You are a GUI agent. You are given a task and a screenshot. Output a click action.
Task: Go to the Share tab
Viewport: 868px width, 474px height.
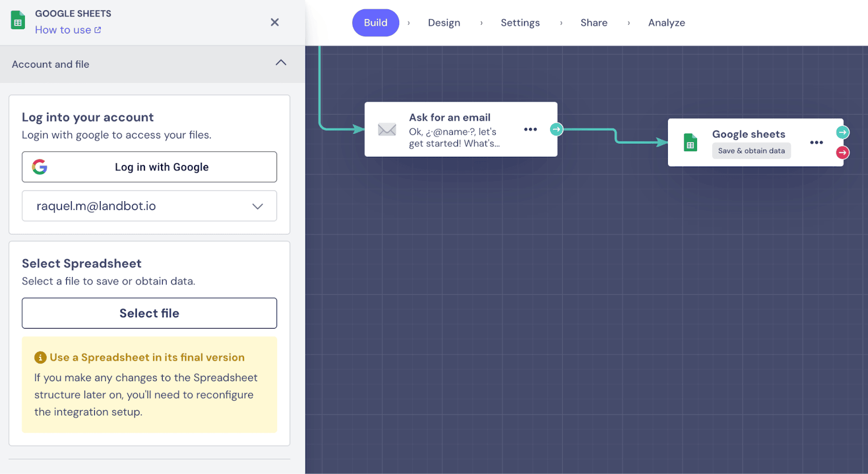coord(594,23)
